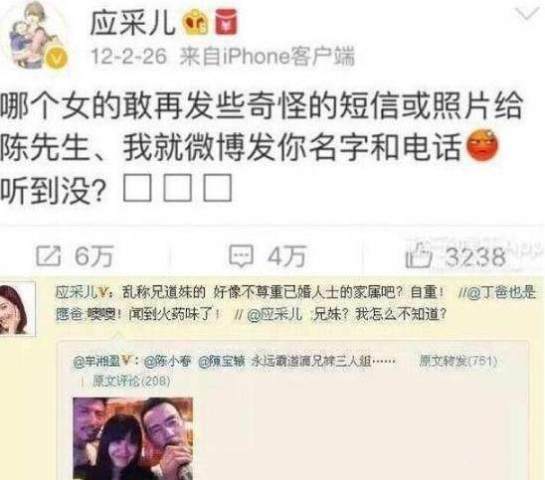Open the @陈小春 mention link

[x=168, y=361]
